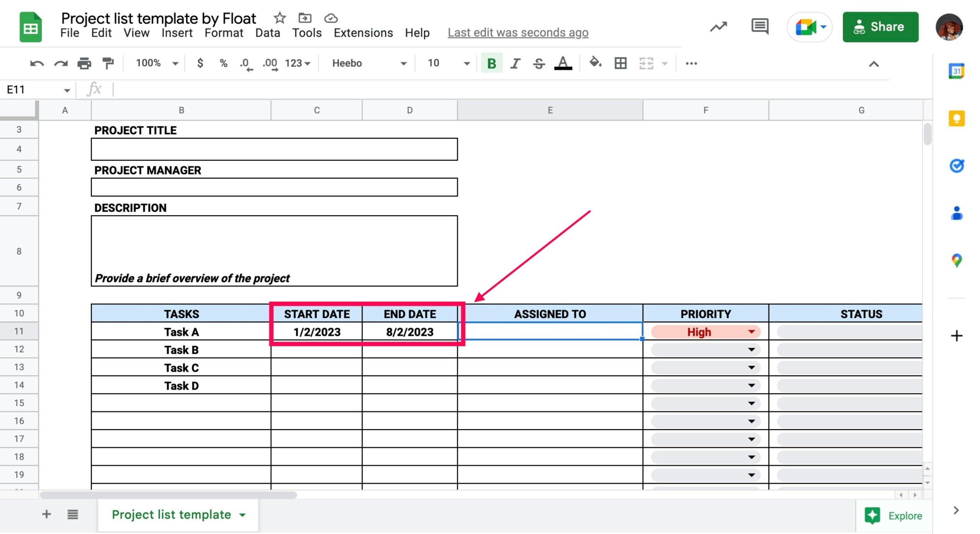Expand the High priority dropdown
Viewport: 980px width, 534px height.
point(751,332)
